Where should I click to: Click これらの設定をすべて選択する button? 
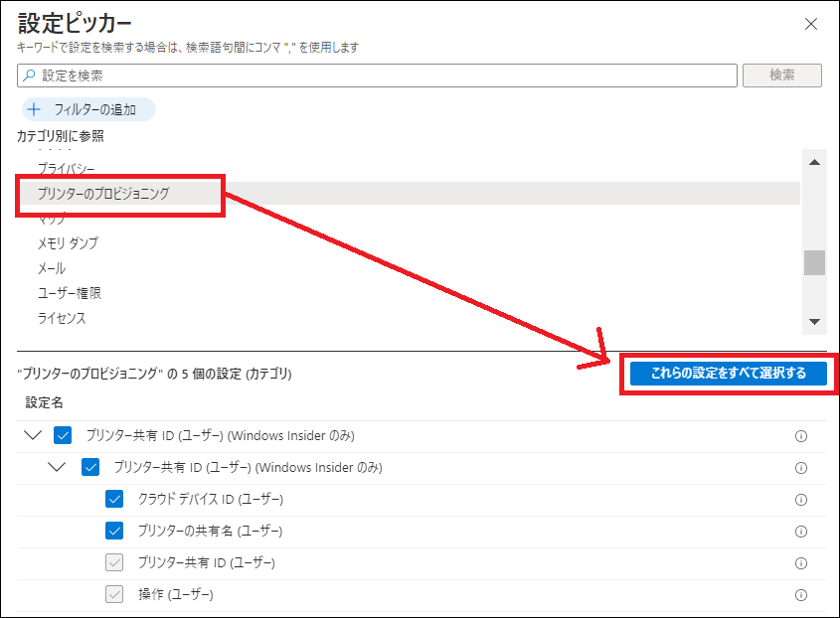point(728,374)
